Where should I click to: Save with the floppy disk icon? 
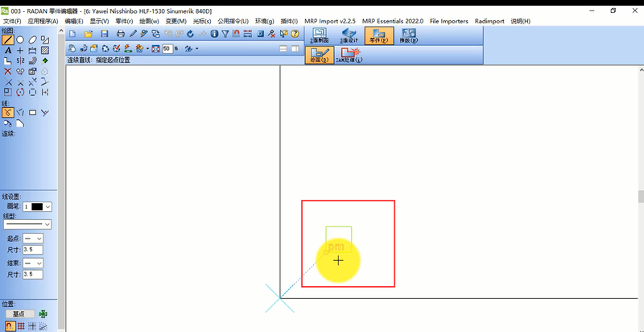[105, 34]
